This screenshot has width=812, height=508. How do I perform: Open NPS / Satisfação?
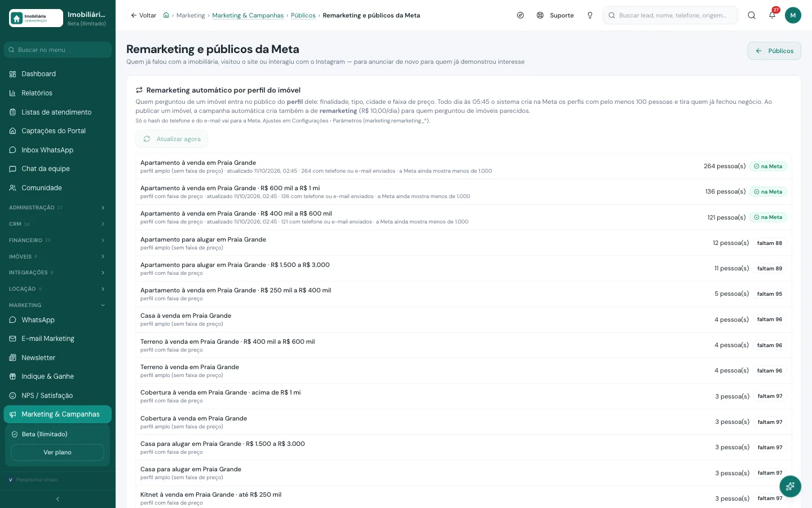click(58, 396)
